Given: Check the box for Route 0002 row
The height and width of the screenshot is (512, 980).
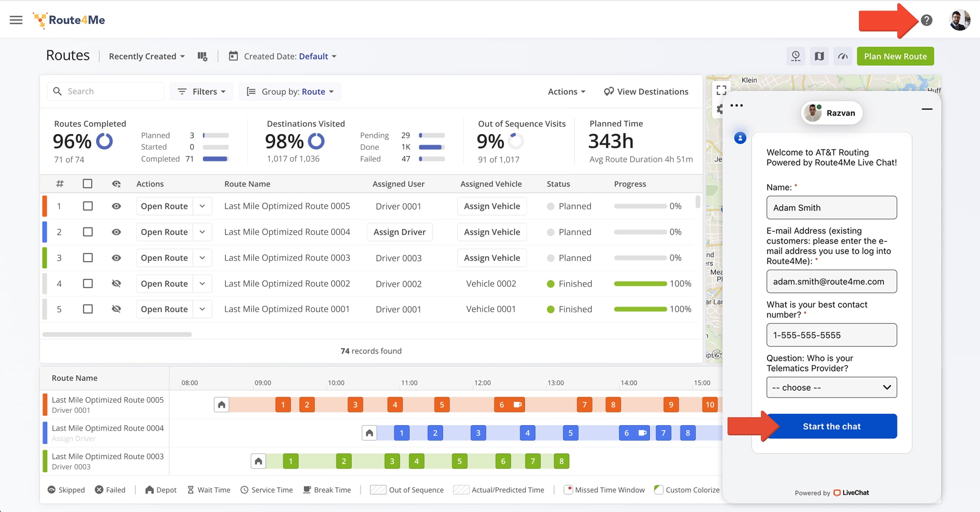Looking at the screenshot, I should (x=88, y=284).
